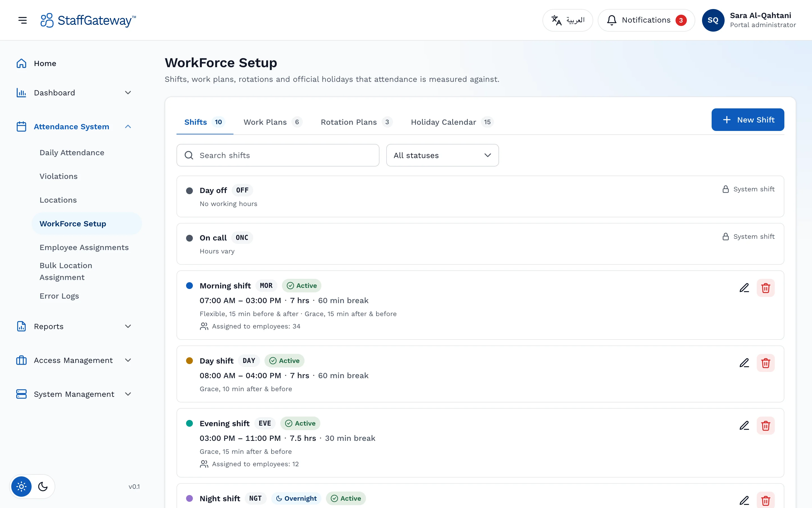This screenshot has height=508, width=812.
Task: Edit the Day shift
Action: 744,363
